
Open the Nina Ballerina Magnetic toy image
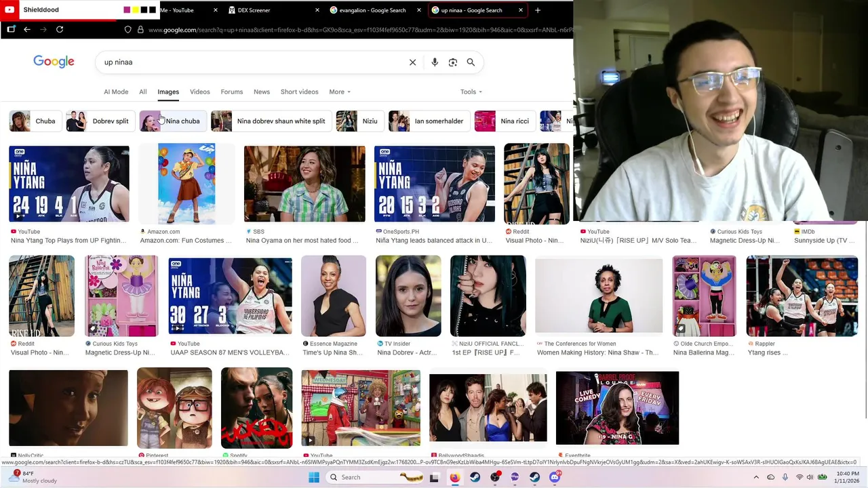704,296
